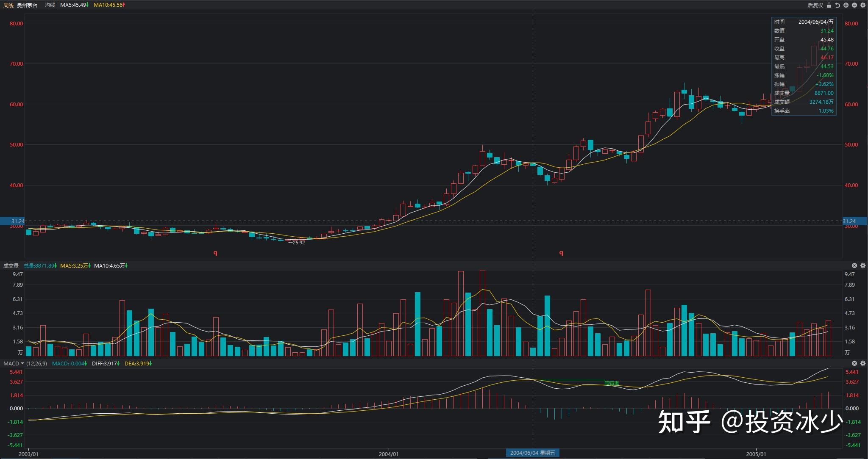Click the 均线 moving average label

pos(50,5)
